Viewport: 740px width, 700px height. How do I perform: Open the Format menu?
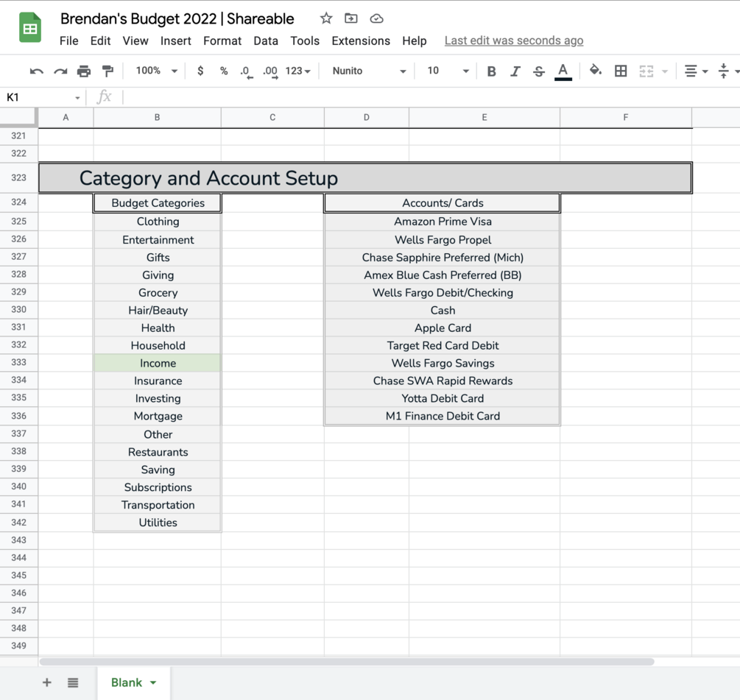pos(222,41)
